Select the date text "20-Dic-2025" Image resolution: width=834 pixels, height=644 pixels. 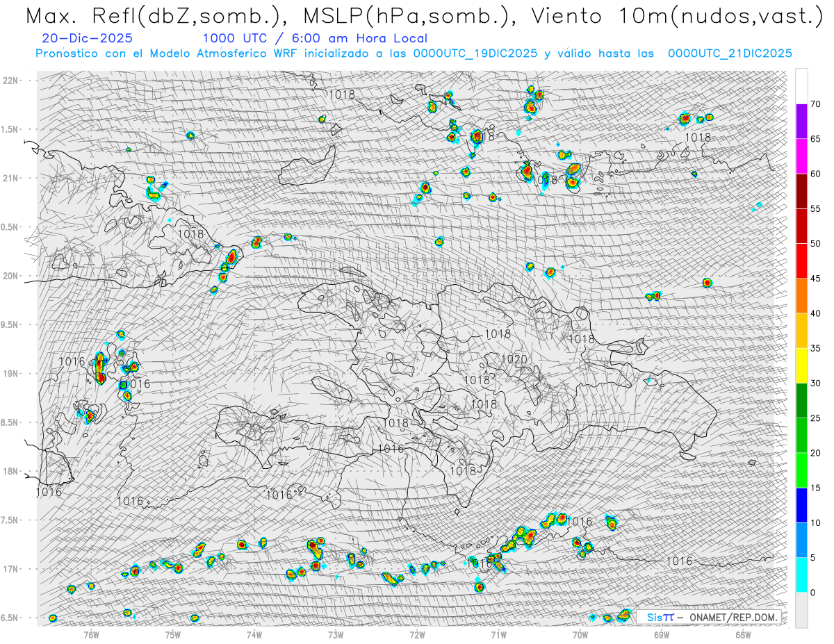[88, 39]
